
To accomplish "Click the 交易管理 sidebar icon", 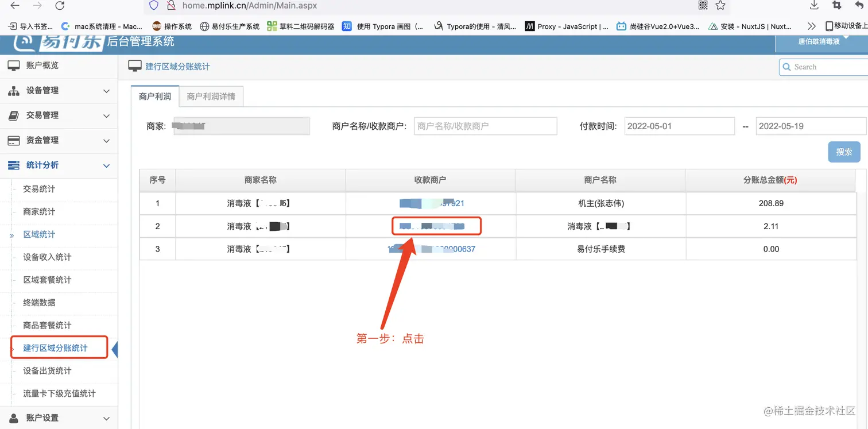I will [14, 115].
